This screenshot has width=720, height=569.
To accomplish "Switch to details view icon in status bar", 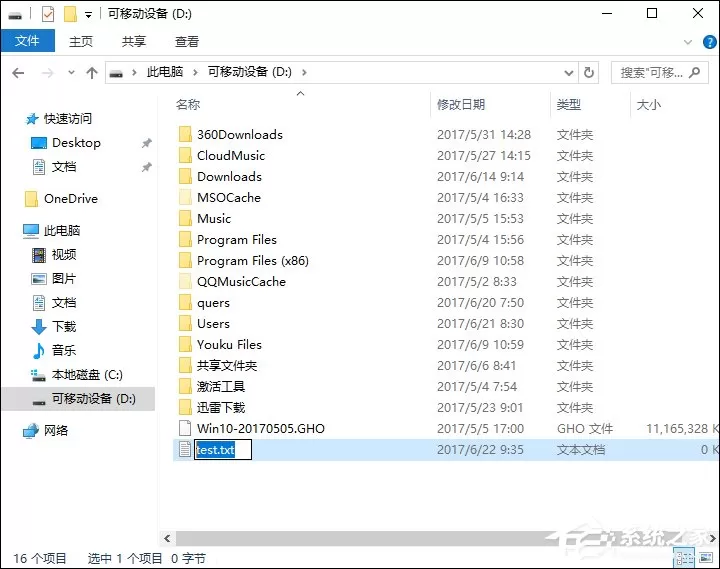I will click(x=684, y=558).
